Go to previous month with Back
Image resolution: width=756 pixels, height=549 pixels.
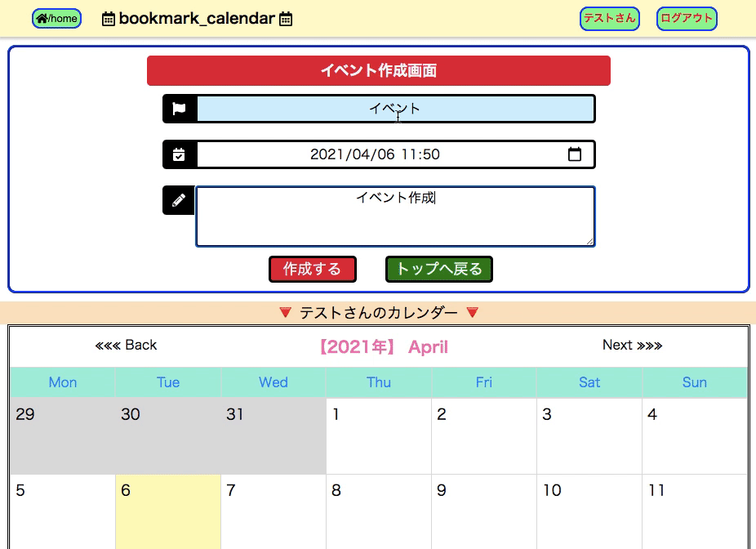point(126,345)
